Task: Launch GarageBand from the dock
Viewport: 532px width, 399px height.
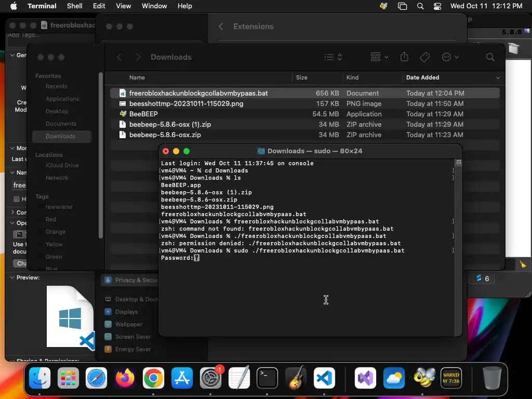Action: 296,378
